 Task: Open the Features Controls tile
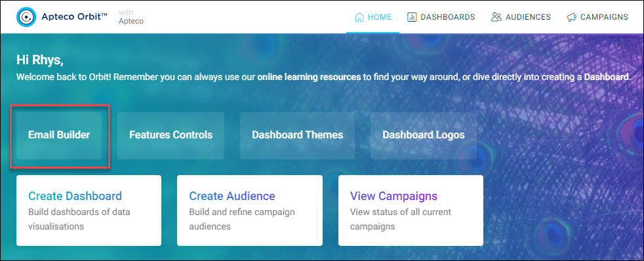(171, 136)
